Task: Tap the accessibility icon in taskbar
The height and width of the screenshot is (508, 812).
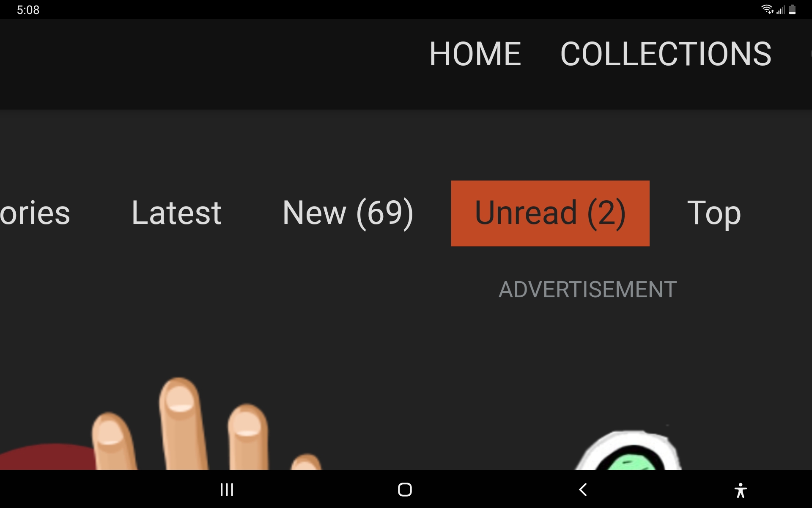Action: 740,489
